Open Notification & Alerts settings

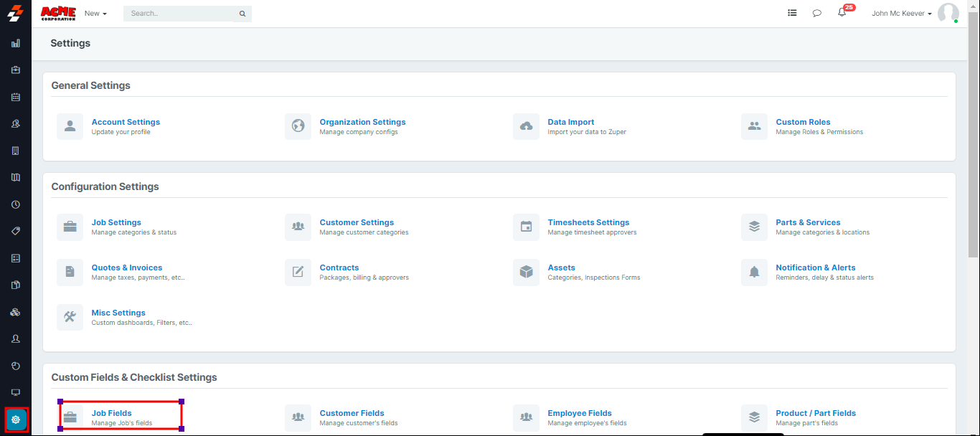point(815,267)
